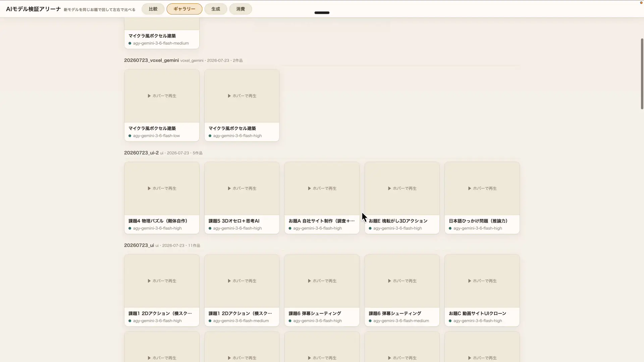Click the 5作品 count text

(x=198, y=153)
